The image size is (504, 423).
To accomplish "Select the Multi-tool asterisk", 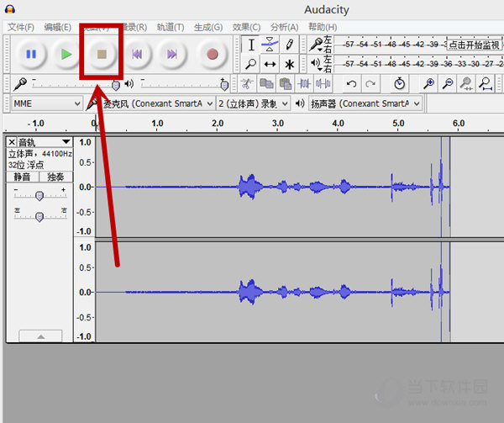I will (x=289, y=64).
